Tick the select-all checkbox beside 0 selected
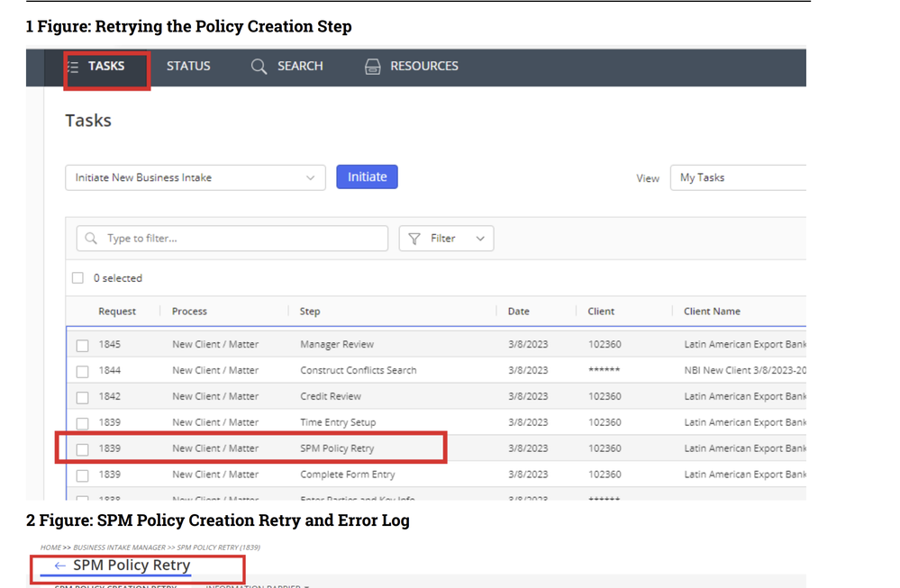Viewport: 900px width, 588px height. [78, 278]
